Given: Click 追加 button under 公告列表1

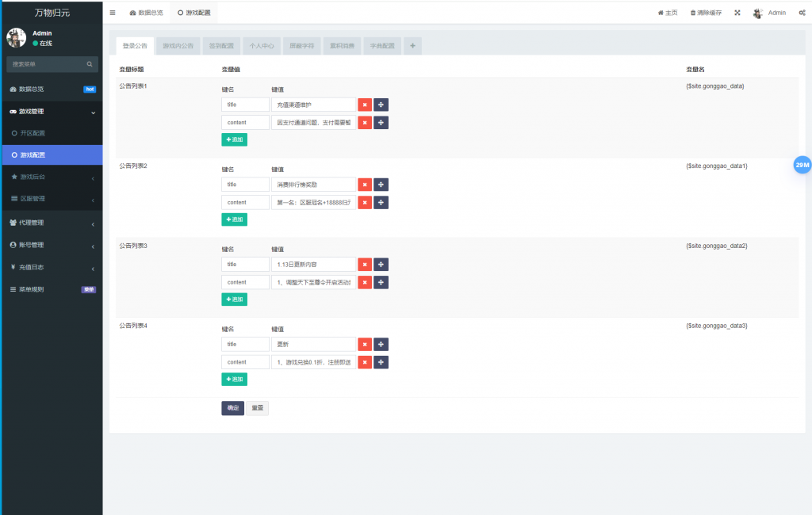Looking at the screenshot, I should pos(234,139).
